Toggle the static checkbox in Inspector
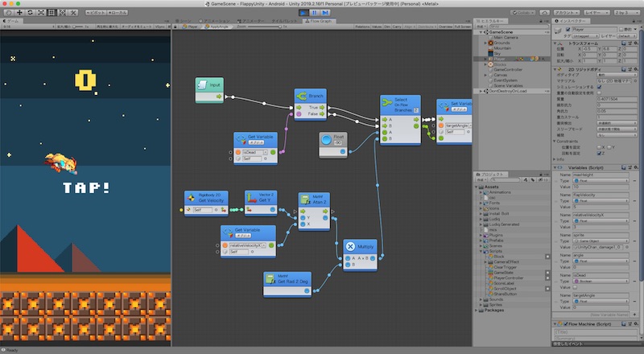 (621, 30)
